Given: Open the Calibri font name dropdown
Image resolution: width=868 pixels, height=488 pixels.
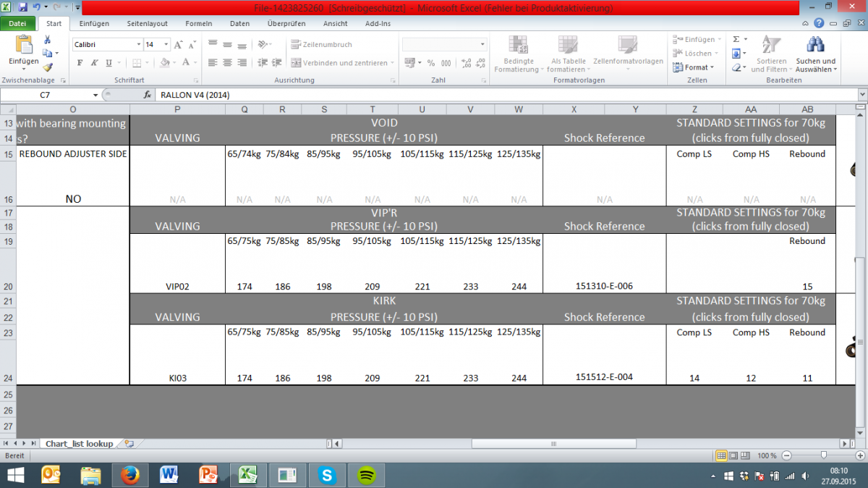Looking at the screenshot, I should (138, 45).
